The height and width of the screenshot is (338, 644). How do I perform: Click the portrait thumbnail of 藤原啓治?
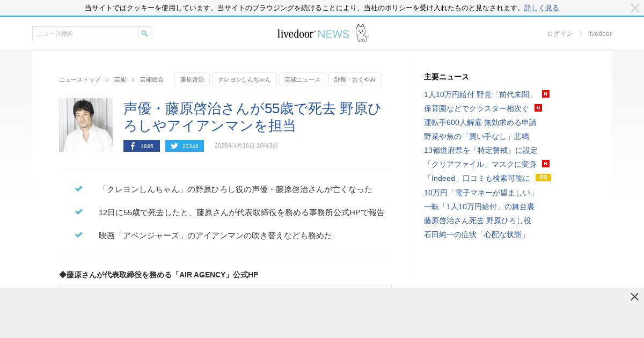(x=86, y=125)
